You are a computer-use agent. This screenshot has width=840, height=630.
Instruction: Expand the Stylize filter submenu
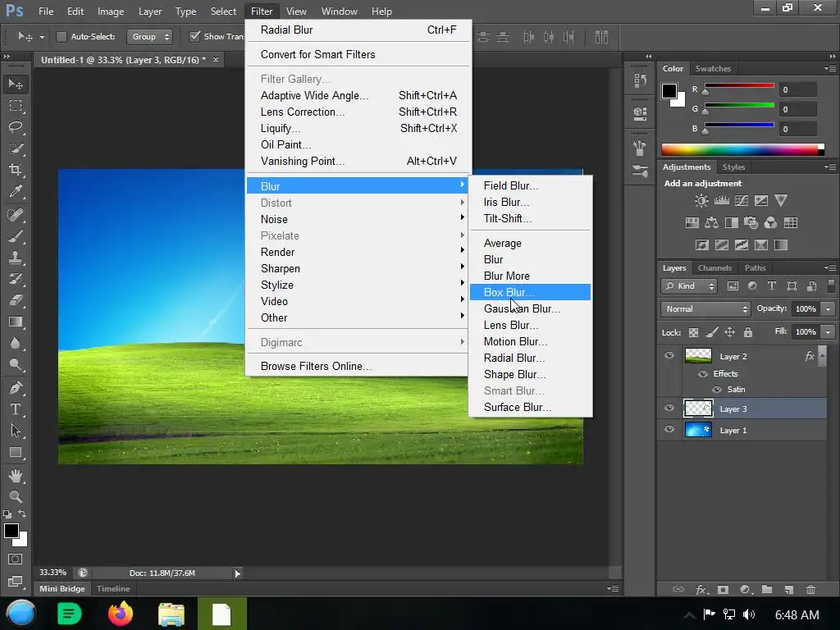[x=358, y=285]
